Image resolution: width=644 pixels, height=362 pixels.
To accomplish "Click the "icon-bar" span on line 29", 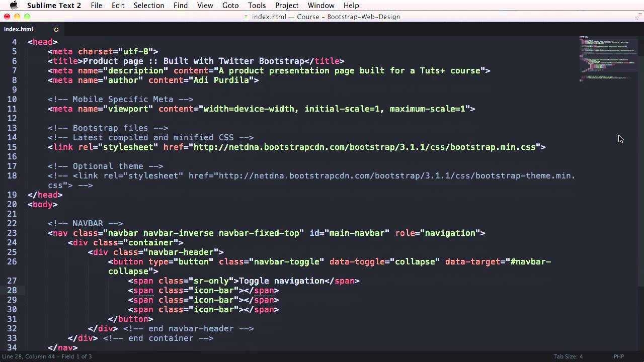I will [204, 300].
